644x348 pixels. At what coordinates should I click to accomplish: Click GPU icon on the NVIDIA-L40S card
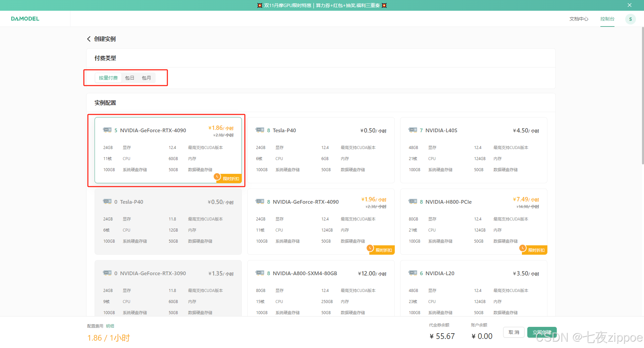[413, 130]
